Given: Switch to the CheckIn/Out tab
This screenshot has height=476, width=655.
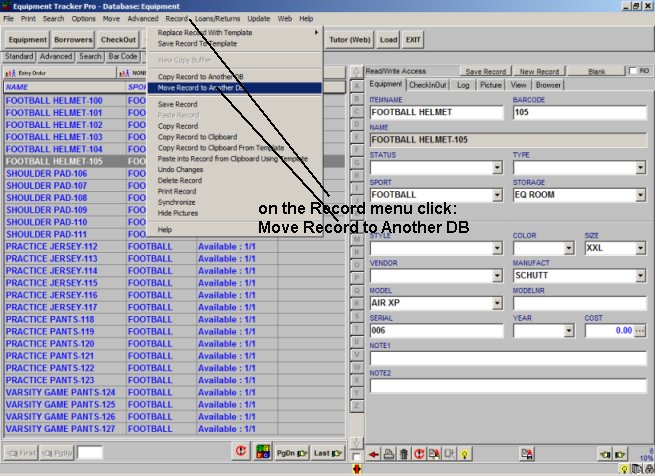Looking at the screenshot, I should tap(429, 85).
